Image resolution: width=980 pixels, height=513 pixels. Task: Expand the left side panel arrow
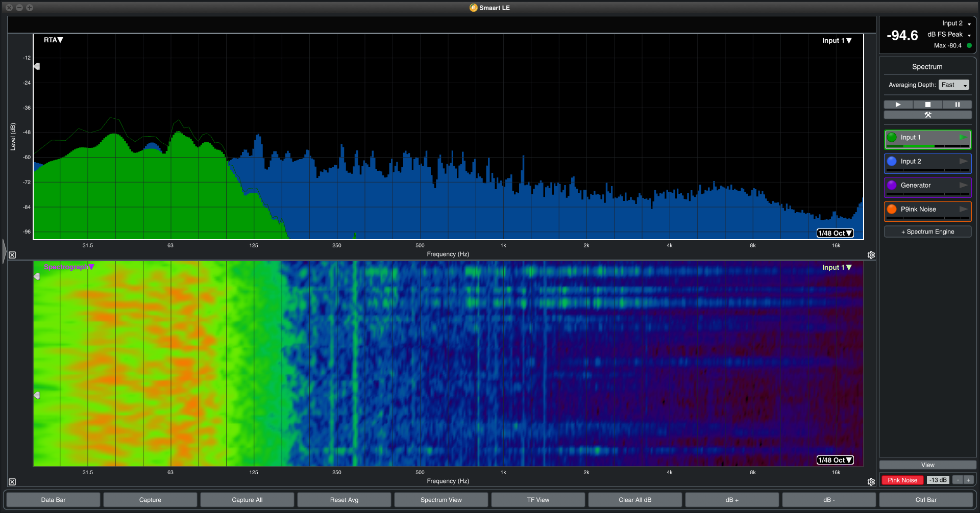(4, 251)
